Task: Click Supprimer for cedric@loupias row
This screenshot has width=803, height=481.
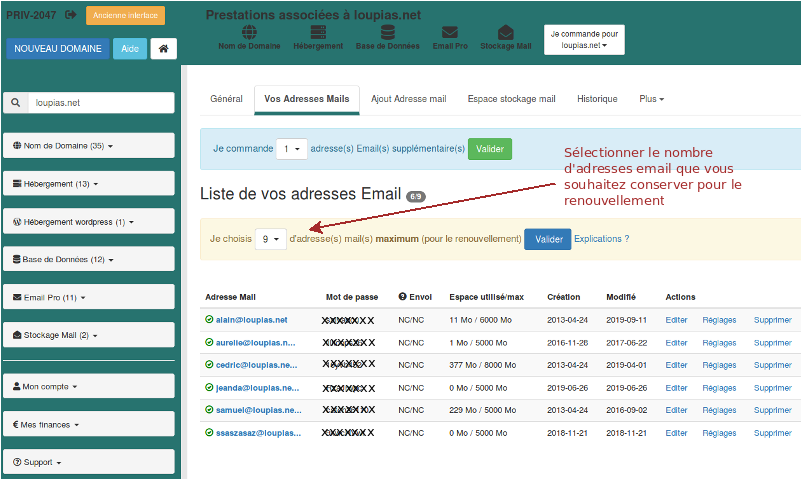Action: (x=773, y=365)
